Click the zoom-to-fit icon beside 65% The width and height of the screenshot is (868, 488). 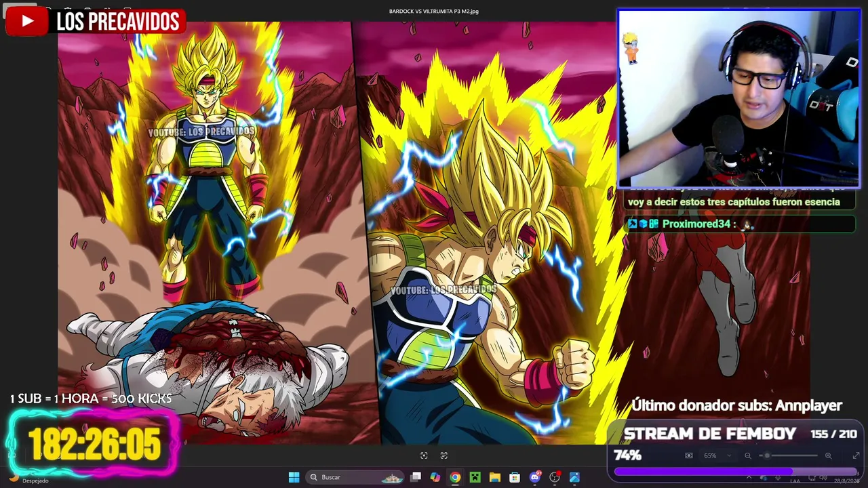tap(689, 455)
